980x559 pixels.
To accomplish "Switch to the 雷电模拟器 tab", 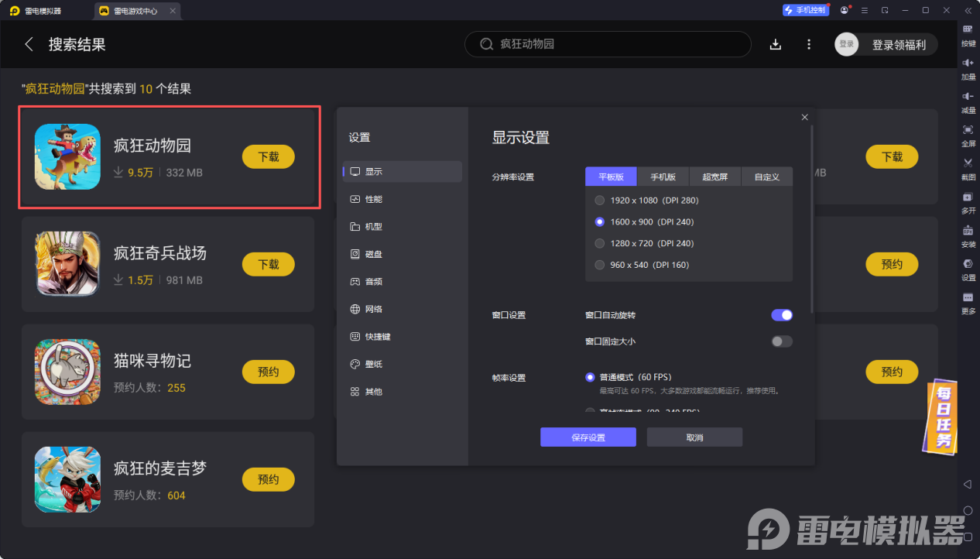I will pos(36,11).
